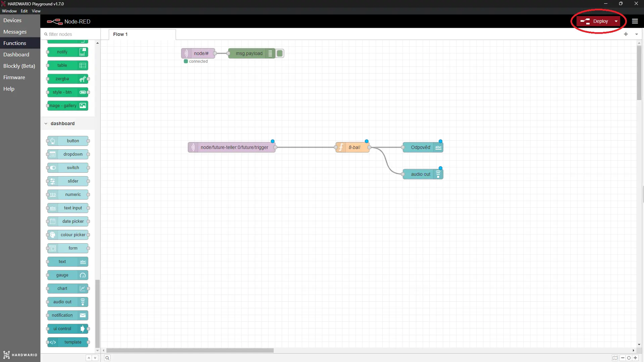The image size is (644, 362).
Task: Toggle the msg.payload debug node button
Action: pyautogui.click(x=280, y=53)
